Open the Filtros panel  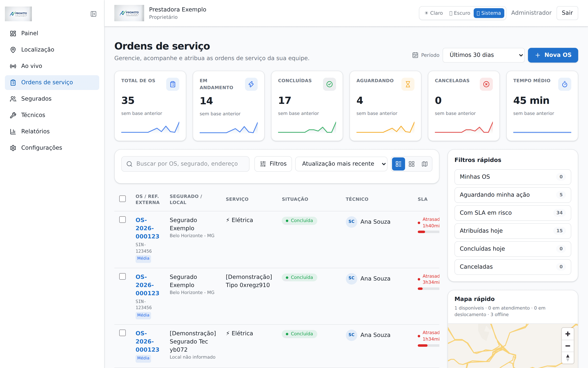coord(273,164)
